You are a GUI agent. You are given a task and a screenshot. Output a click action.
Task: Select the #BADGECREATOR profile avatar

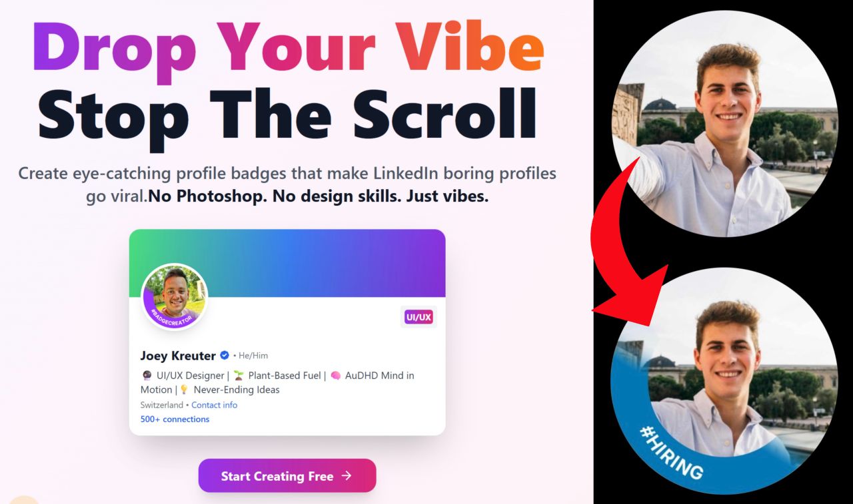tap(175, 297)
